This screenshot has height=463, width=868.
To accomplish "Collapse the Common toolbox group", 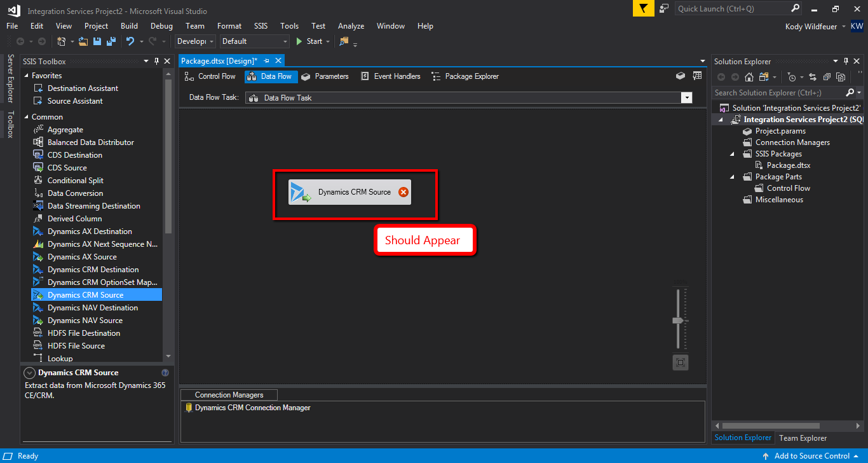I will click(x=27, y=117).
